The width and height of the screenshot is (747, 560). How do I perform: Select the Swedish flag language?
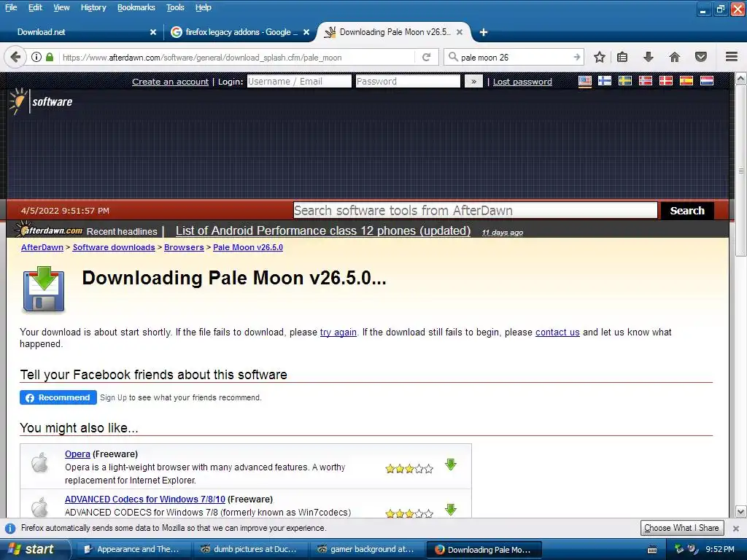[625, 81]
